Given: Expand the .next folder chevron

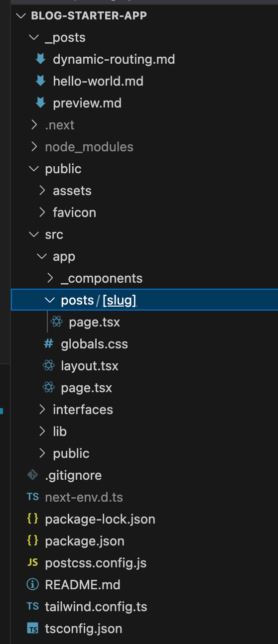Looking at the screenshot, I should click(x=34, y=125).
